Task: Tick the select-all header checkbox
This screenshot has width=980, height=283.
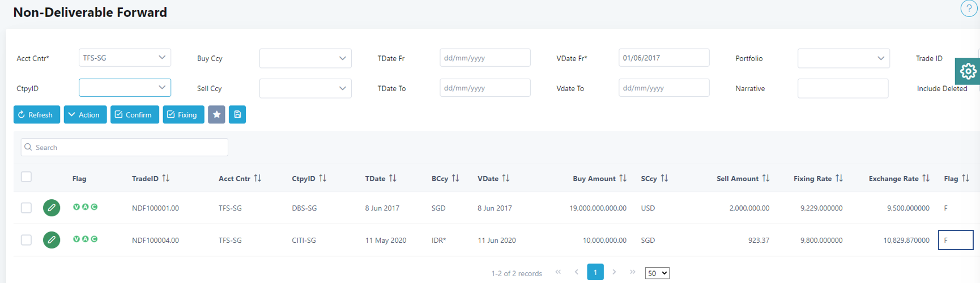Action: (x=26, y=177)
